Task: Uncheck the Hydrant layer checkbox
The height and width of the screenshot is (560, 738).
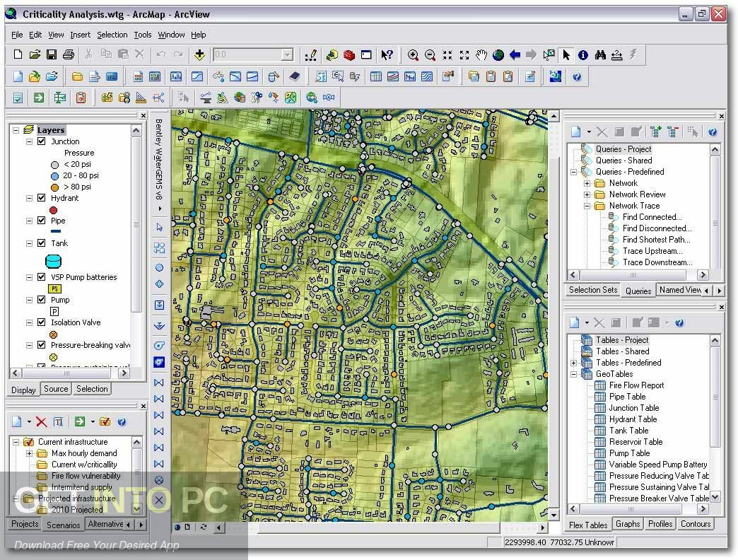Action: pyautogui.click(x=42, y=198)
